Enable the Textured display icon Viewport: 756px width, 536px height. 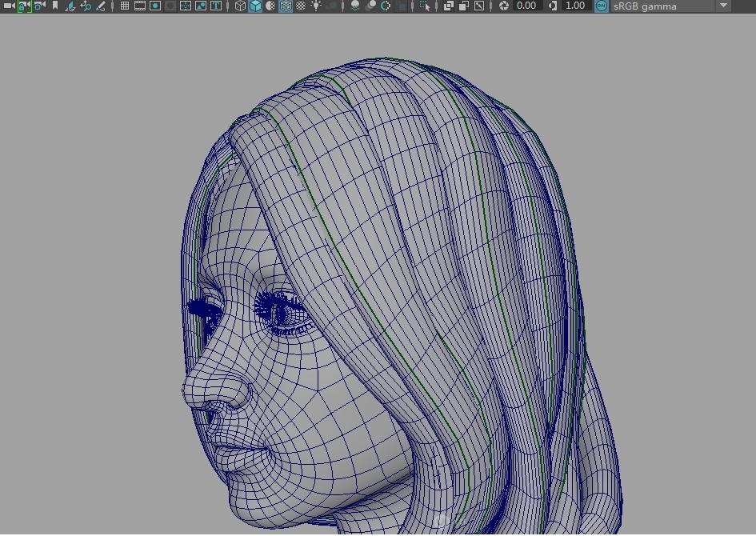pyautogui.click(x=301, y=6)
